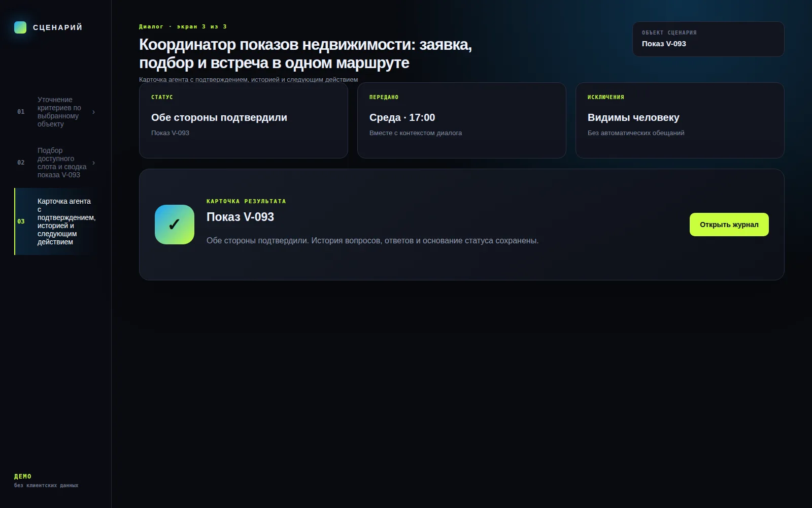812x508 pixels.
Task: Click the Открыть журнал button
Action: tap(729, 225)
